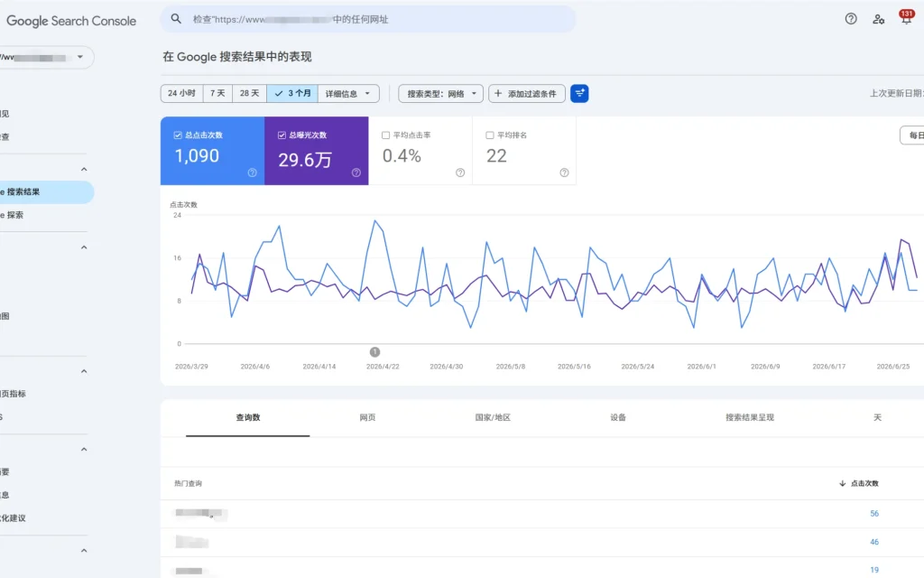Collapse the bottom sidebar section chevron

pyautogui.click(x=84, y=551)
